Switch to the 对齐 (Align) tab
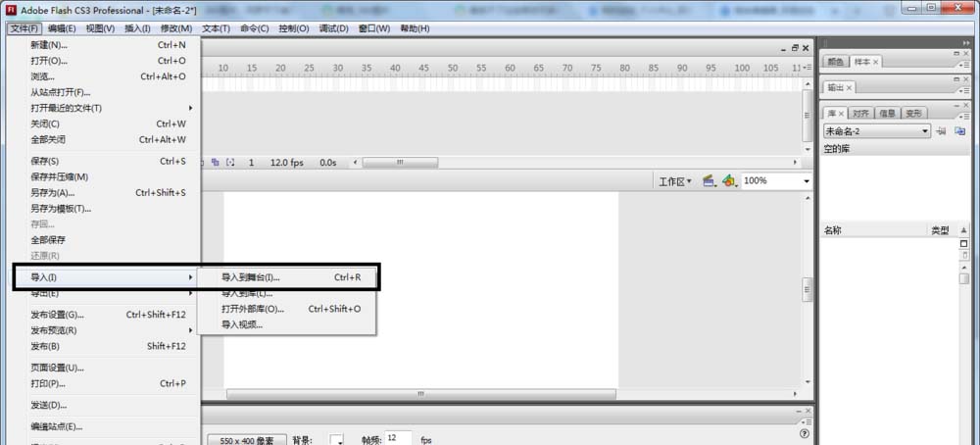This screenshot has height=445, width=980. pos(860,113)
